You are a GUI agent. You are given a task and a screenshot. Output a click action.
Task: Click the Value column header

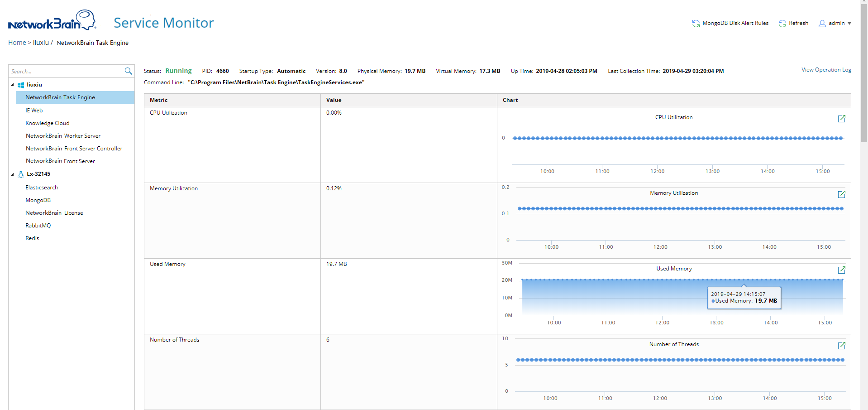[x=409, y=100]
